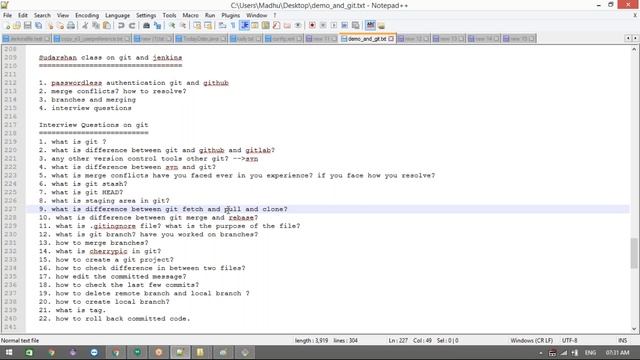
Task: Click UTF-8 encoding in status bar
Action: click(569, 340)
